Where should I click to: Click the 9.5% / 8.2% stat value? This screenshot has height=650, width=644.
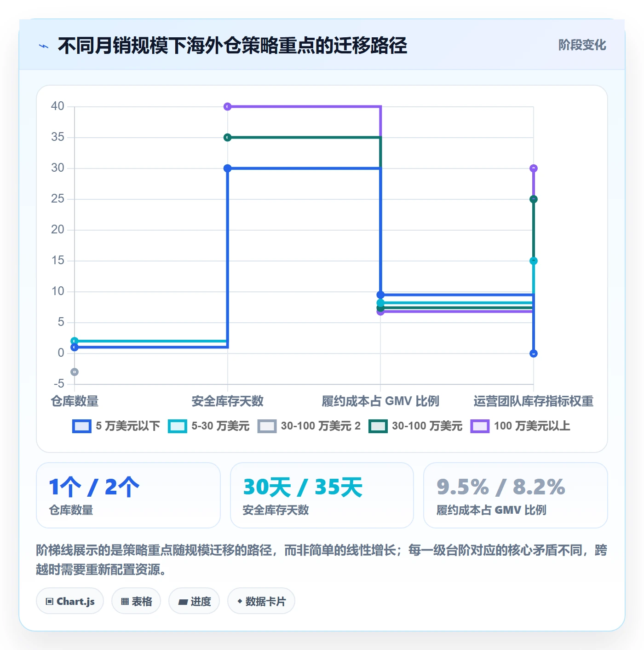[x=501, y=487]
